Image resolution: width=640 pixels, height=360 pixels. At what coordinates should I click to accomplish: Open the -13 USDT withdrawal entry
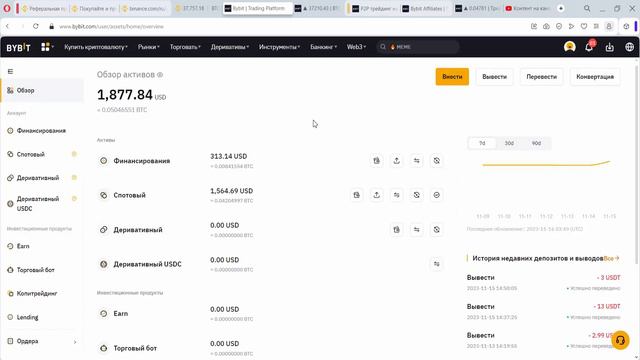pyautogui.click(x=543, y=311)
